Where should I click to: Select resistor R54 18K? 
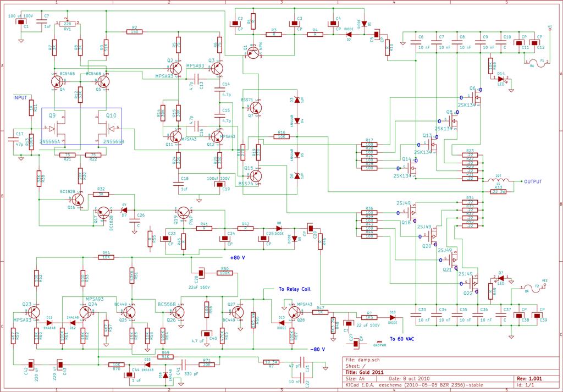point(106,257)
